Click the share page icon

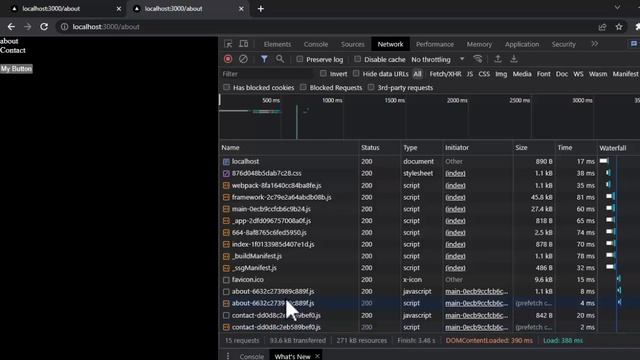602,27
